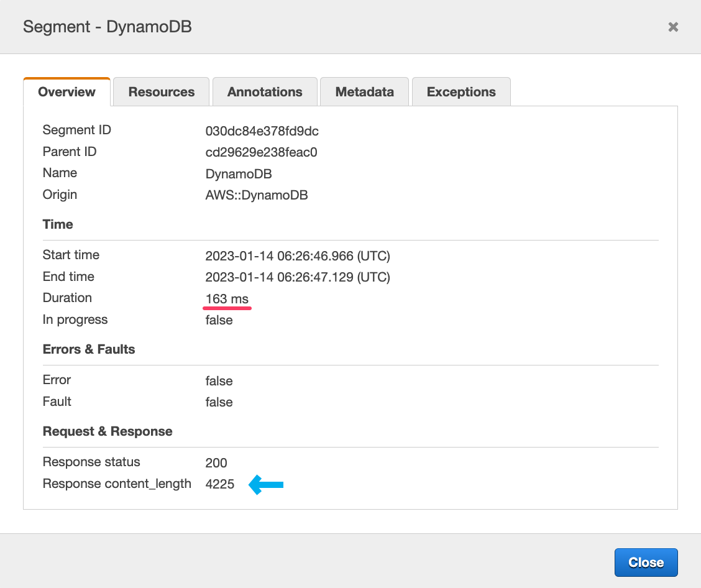Screen dimensions: 701x588
Task: Click the Response content_length 4225 value
Action: (x=220, y=484)
